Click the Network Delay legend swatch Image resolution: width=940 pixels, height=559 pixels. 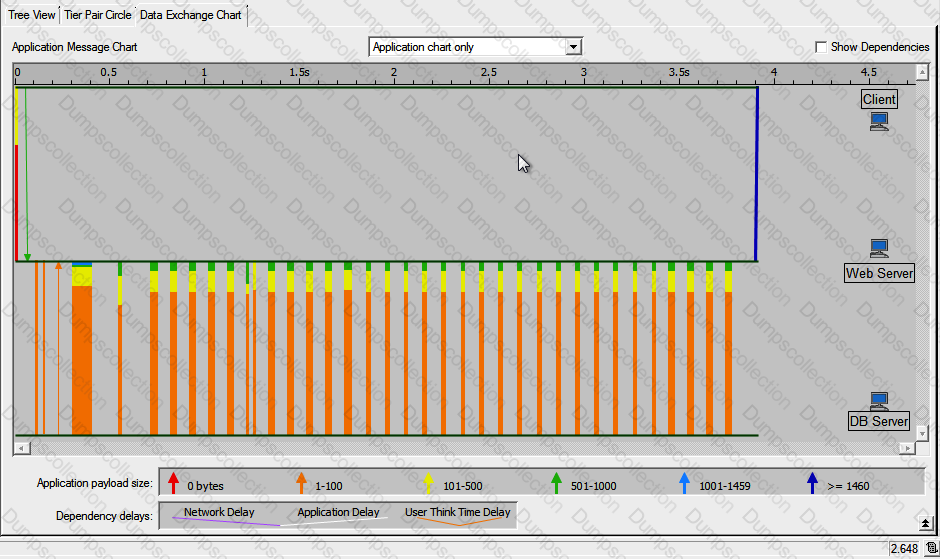[x=218, y=514]
